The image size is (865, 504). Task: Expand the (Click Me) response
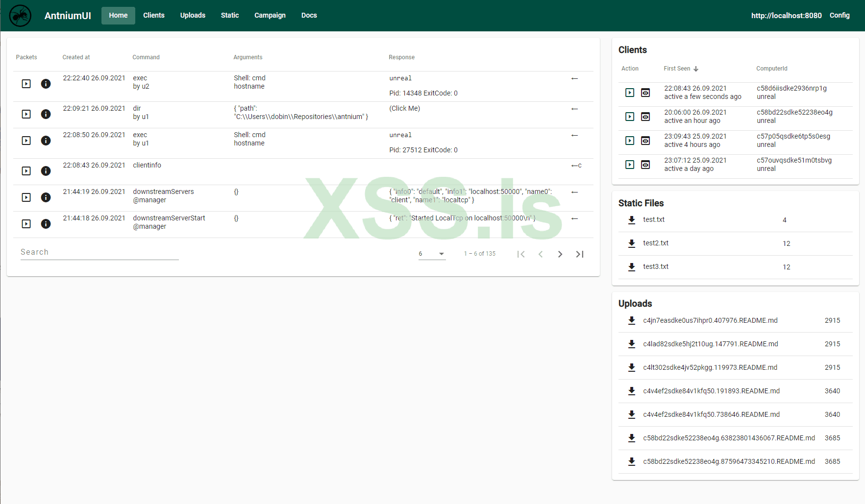coord(404,108)
